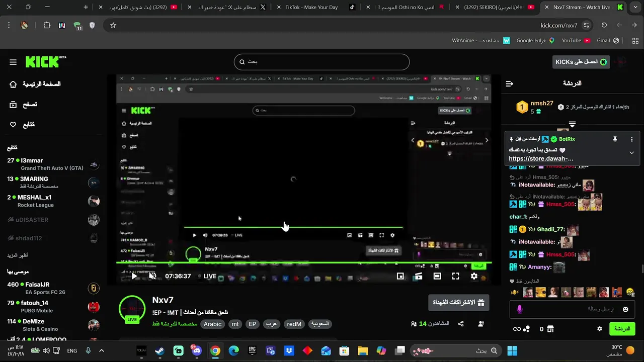Open the WitAnime bookmark

tap(480, 40)
